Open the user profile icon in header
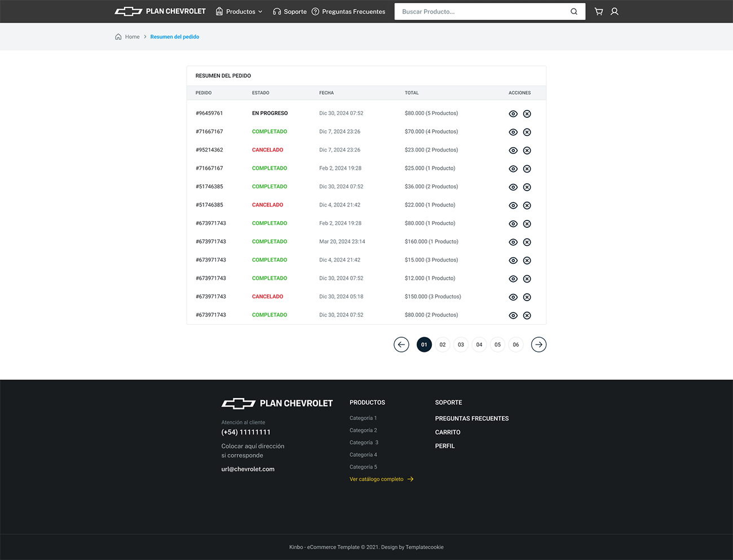Image resolution: width=733 pixels, height=560 pixels. 615,11
